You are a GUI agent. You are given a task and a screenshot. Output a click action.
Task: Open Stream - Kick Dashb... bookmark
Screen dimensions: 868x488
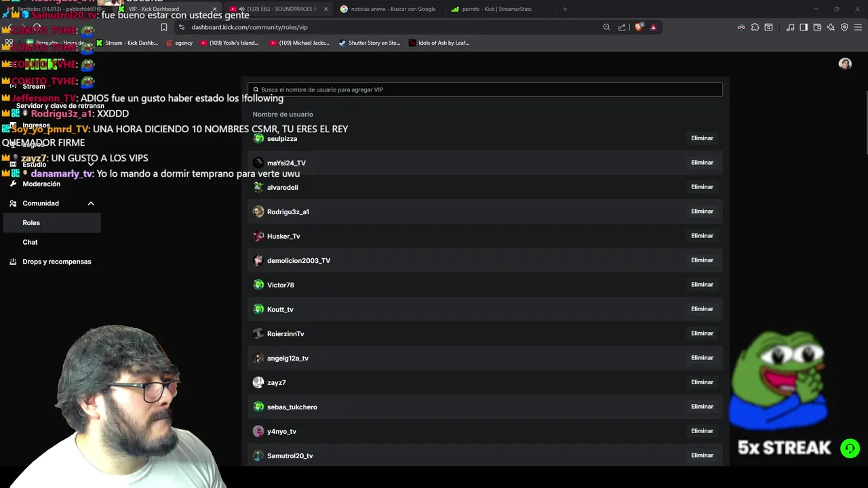tap(127, 43)
